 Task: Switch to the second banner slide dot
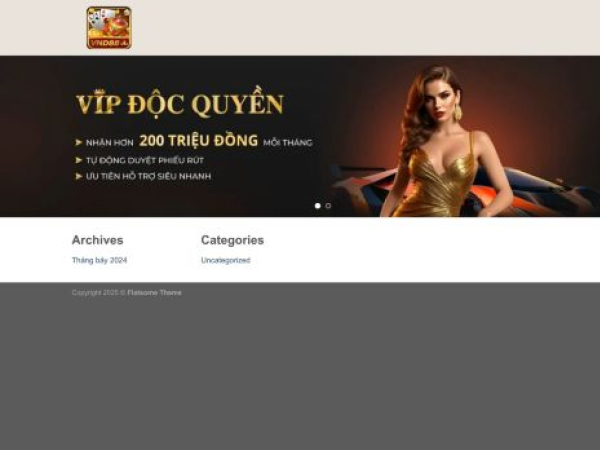tap(328, 206)
